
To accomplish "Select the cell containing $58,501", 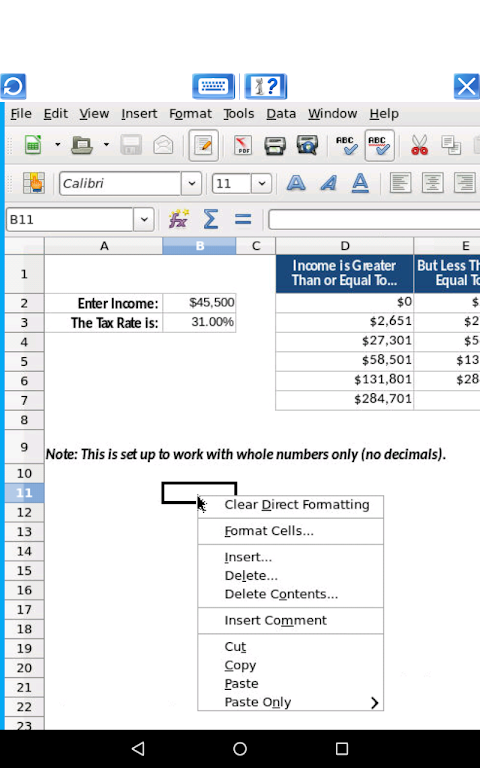I will [345, 360].
